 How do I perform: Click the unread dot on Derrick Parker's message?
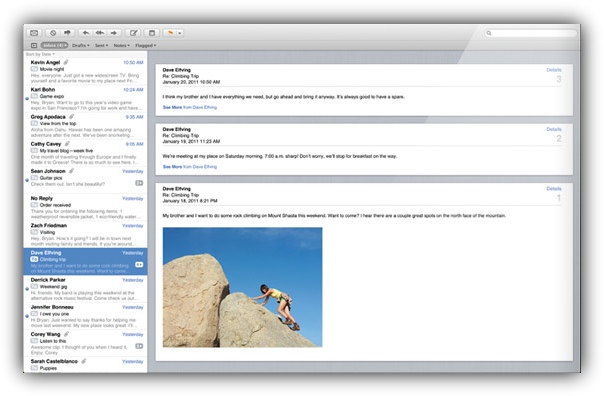pyautogui.click(x=27, y=289)
